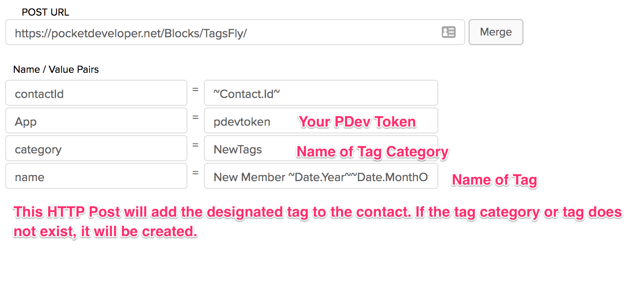
Task: Click the contact card merge icon in URL field
Action: click(448, 32)
